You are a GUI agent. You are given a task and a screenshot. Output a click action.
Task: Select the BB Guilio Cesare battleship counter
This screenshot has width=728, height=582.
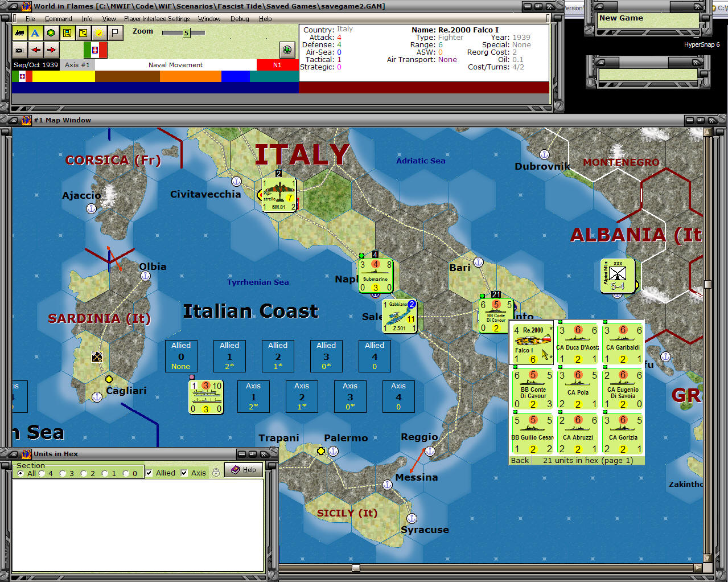(x=533, y=434)
